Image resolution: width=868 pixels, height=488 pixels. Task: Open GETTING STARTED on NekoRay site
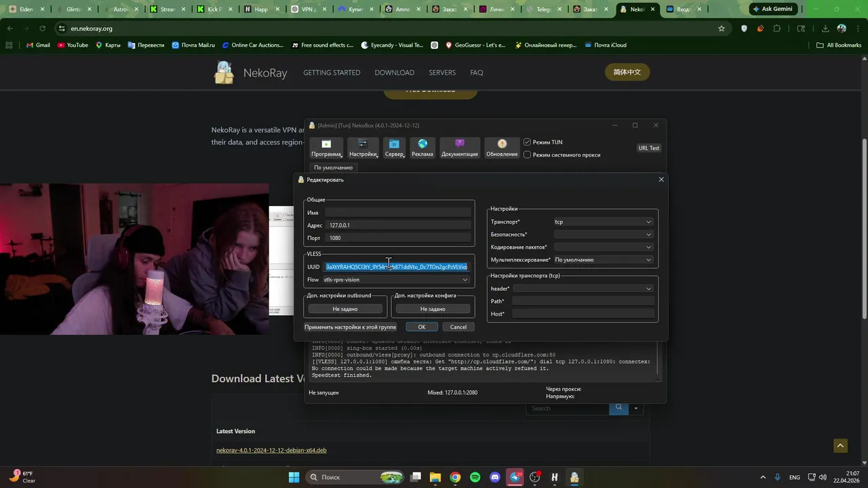332,73
